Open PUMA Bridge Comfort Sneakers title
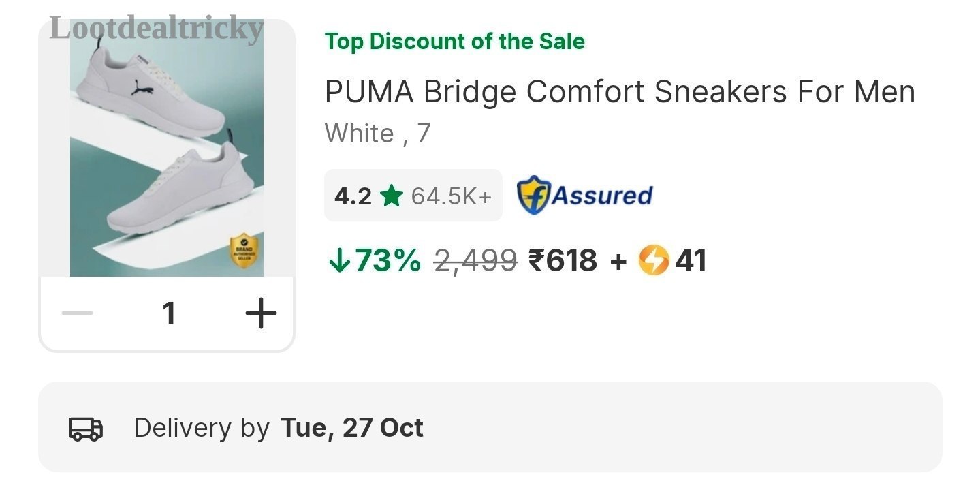 (x=620, y=92)
